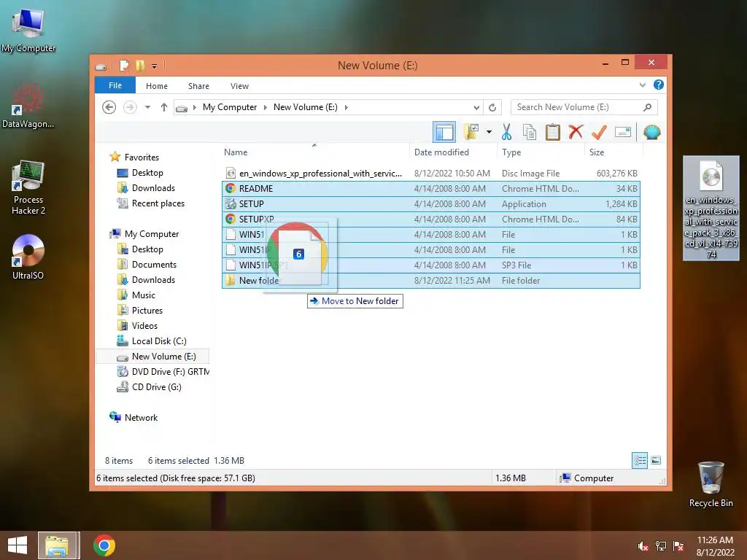
Task: Click the orange checkmark Properties icon
Action: [599, 132]
